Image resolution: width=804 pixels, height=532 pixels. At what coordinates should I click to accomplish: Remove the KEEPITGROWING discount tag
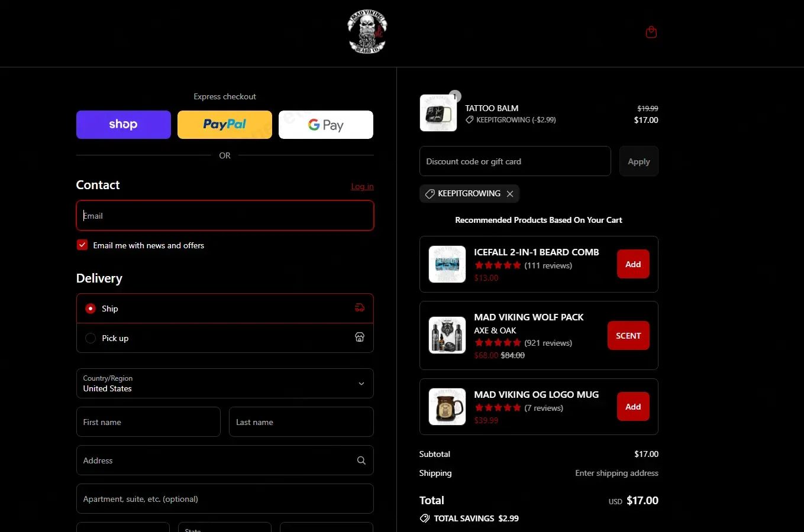click(x=510, y=194)
